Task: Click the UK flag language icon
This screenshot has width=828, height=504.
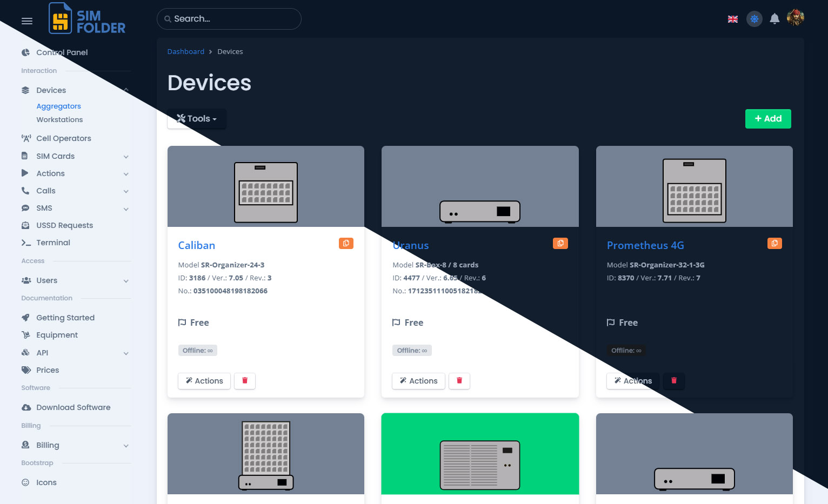Action: click(733, 19)
